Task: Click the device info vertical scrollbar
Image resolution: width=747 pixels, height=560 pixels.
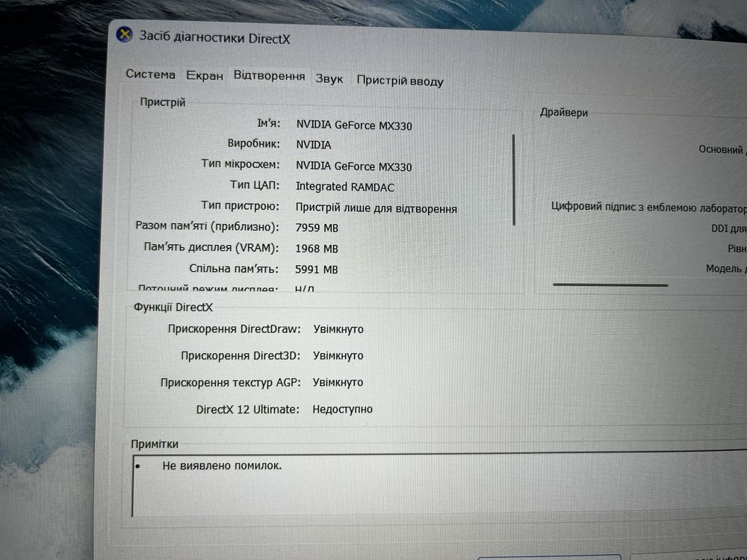Action: [x=514, y=179]
